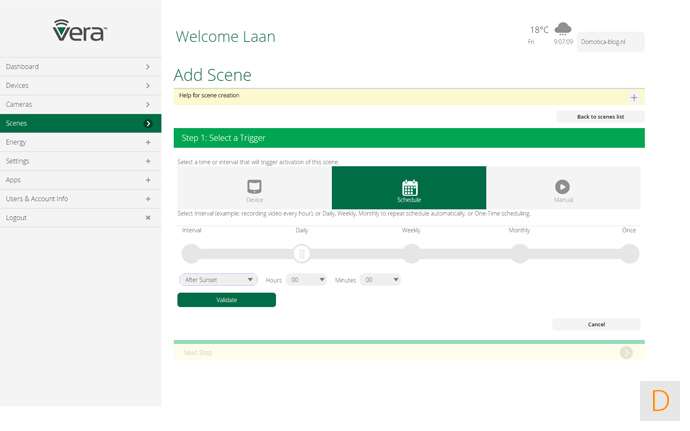Screen dimensions: 690x431
Task: Choose the Manual play trigger
Action: tap(563, 187)
